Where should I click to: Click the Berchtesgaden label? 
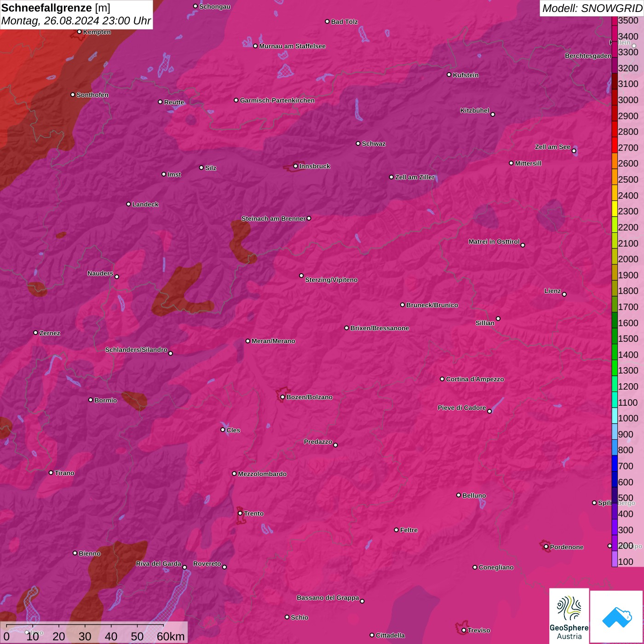point(588,56)
